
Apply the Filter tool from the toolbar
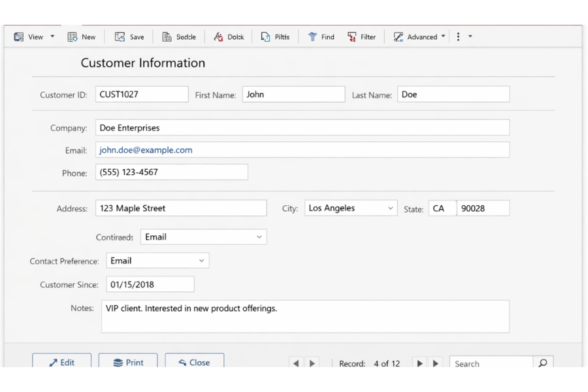pyautogui.click(x=353, y=37)
